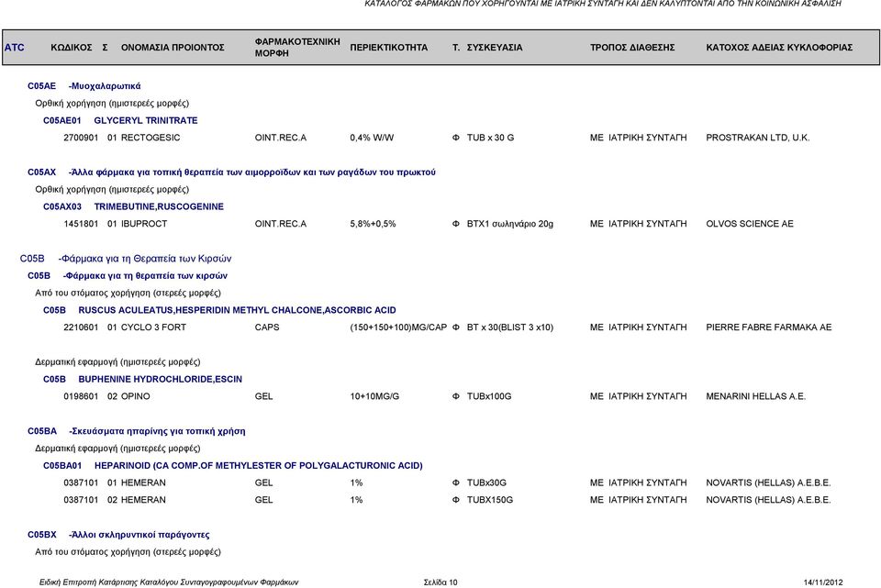Click the form "CAPS"
The height and width of the screenshot is (588, 881).
(267, 327)
